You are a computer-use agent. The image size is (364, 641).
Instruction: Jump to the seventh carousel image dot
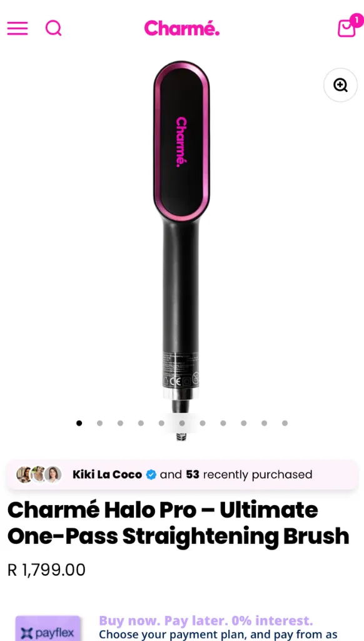click(203, 423)
